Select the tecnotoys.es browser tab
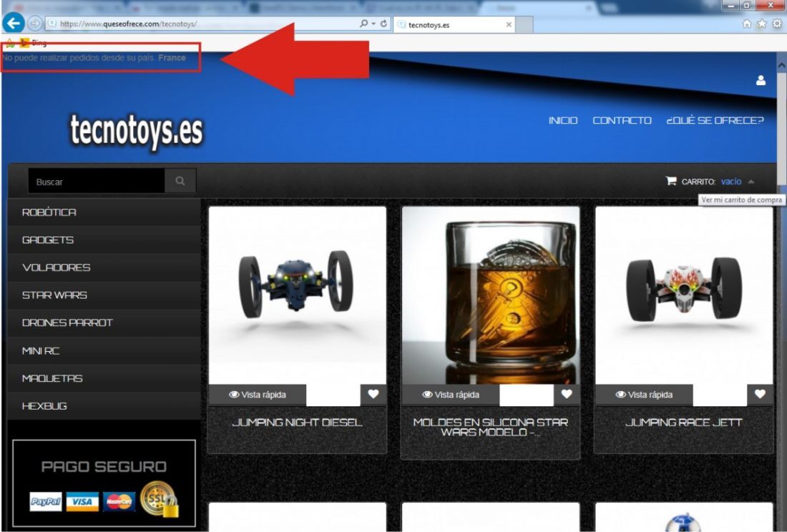This screenshot has height=532, width=787. (454, 24)
